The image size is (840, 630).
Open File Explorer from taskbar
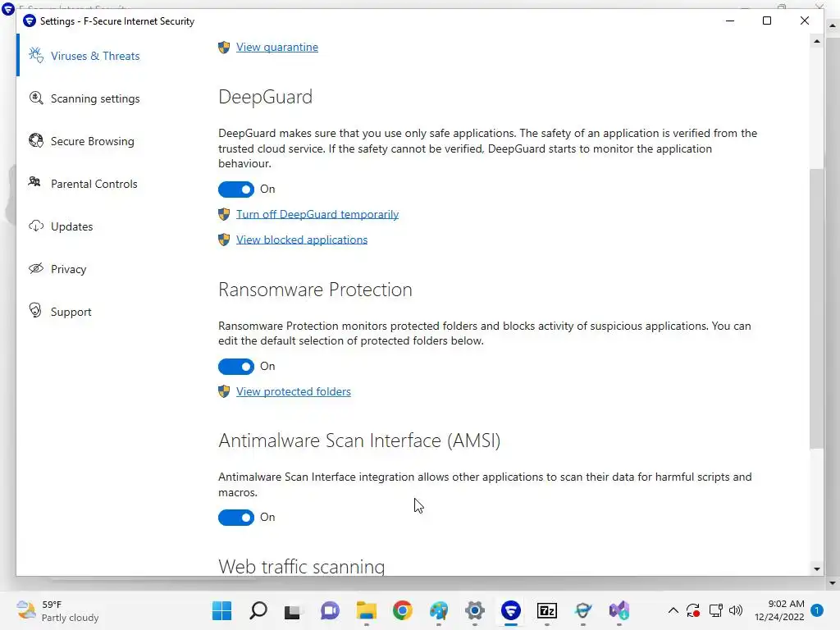(x=367, y=610)
